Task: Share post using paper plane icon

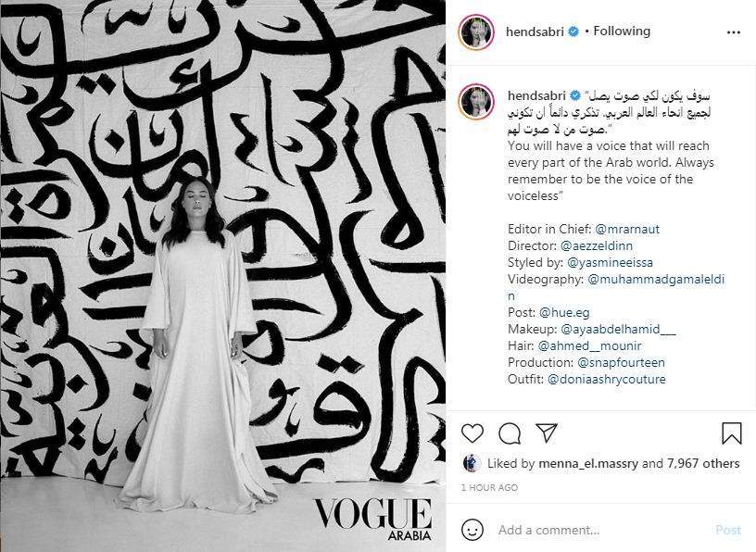Action: [x=547, y=433]
